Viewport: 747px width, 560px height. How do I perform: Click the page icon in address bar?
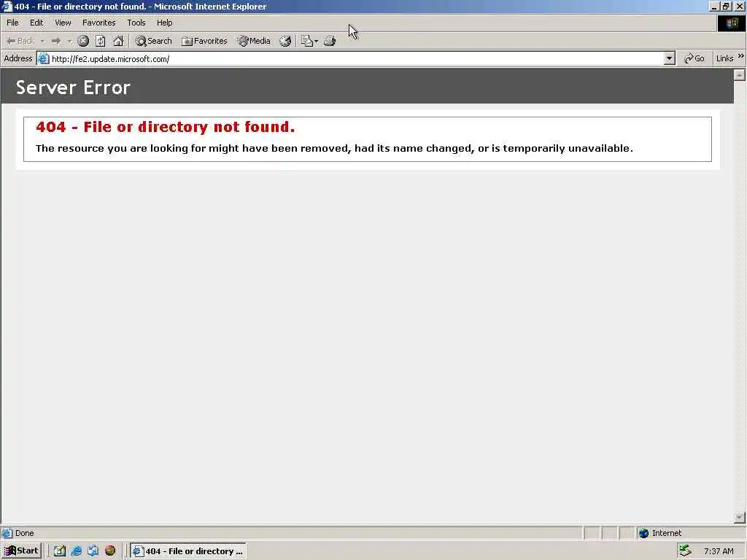(43, 58)
